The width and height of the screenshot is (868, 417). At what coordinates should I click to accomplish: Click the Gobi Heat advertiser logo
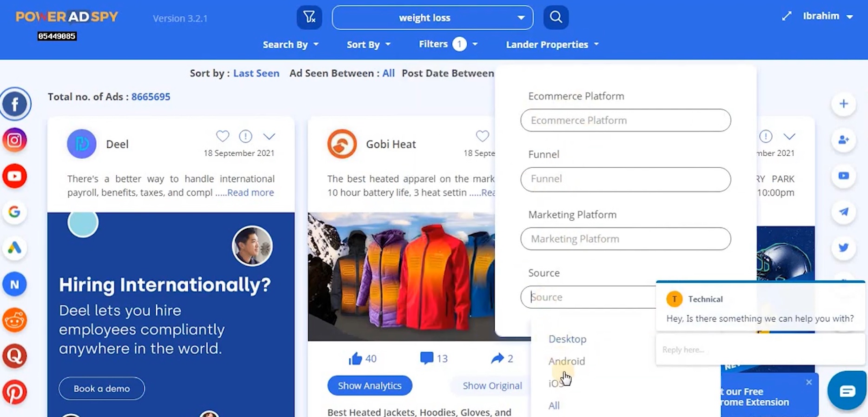click(x=342, y=144)
